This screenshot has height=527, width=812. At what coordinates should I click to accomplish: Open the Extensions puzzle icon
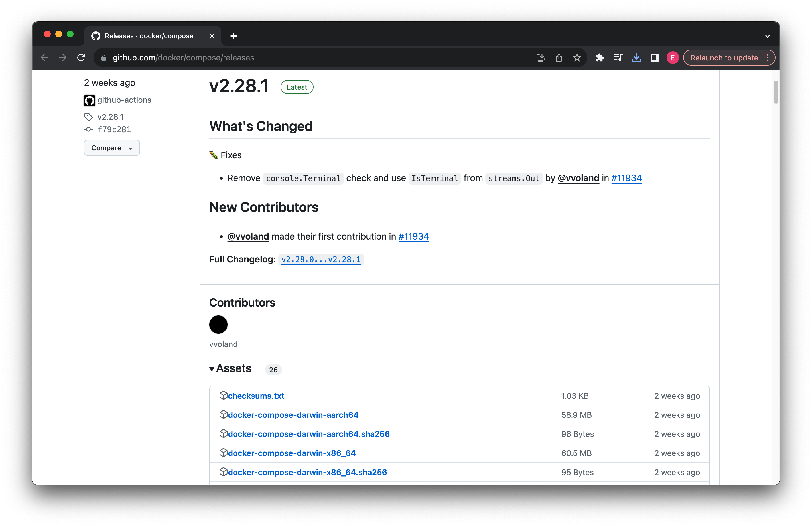(600, 58)
